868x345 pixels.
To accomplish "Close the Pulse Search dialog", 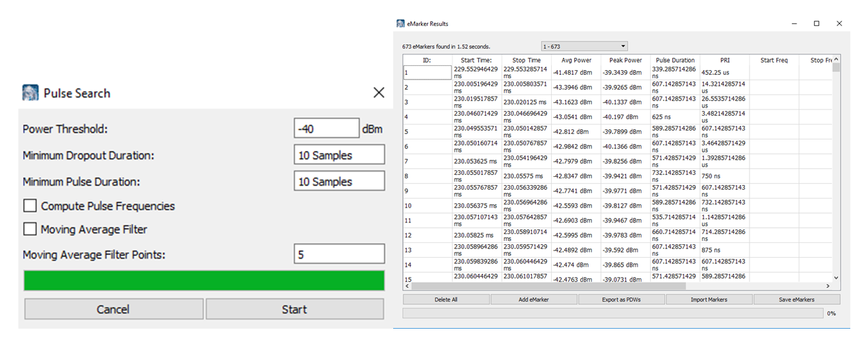I will click(379, 93).
